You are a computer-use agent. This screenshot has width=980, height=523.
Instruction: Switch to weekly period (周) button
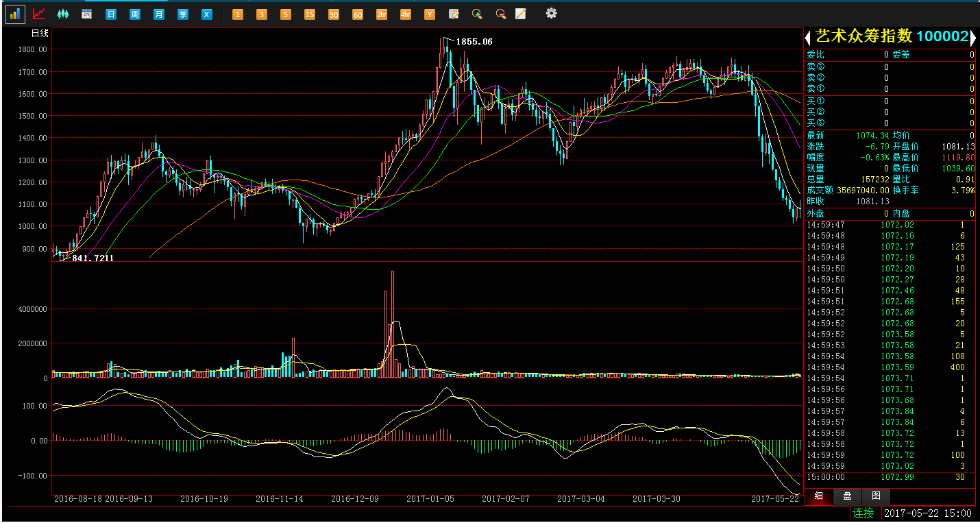(135, 14)
